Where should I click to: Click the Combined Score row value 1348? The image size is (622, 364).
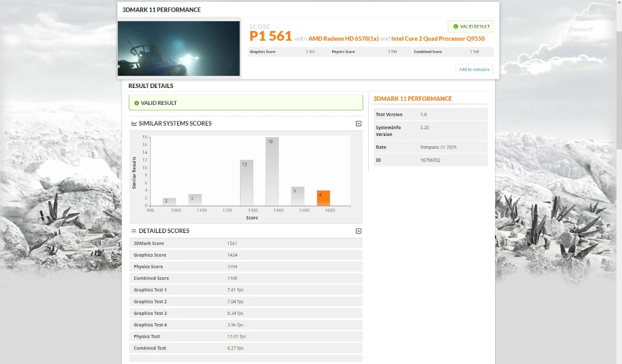click(x=232, y=278)
